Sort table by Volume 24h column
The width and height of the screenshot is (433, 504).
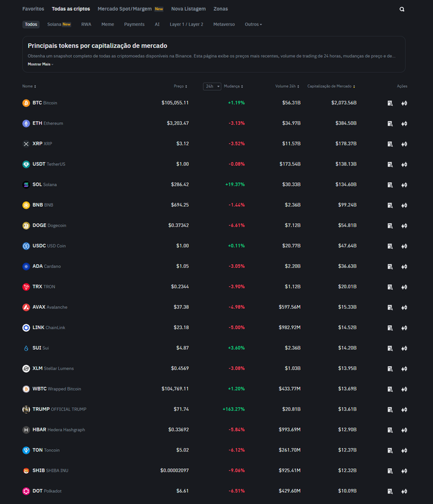pos(287,86)
